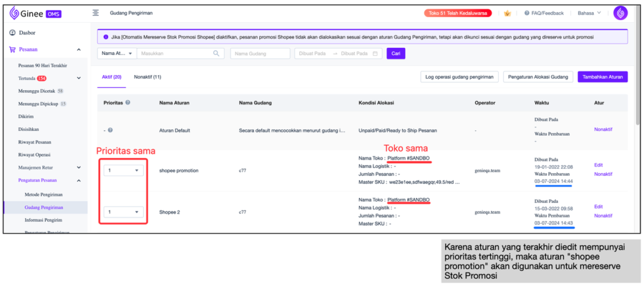The width and height of the screenshot is (644, 286).
Task: Open Pengaturan Alokasi Gudang
Action: [538, 77]
